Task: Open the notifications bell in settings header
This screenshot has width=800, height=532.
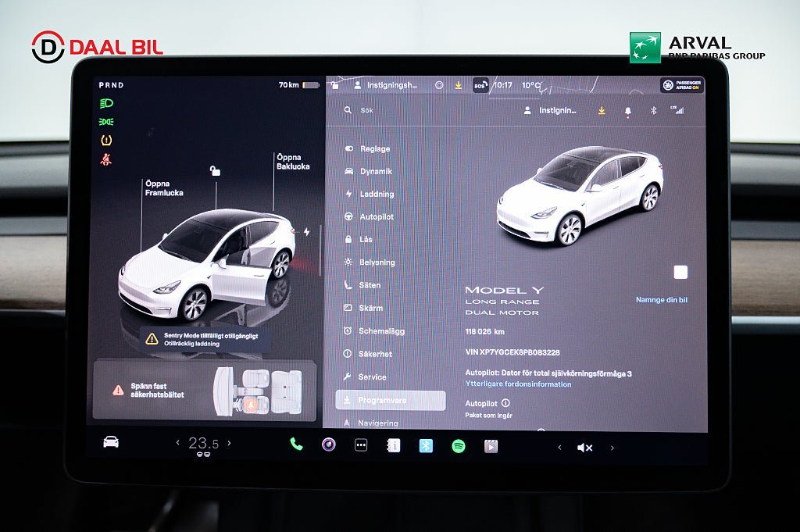Action: [x=628, y=111]
